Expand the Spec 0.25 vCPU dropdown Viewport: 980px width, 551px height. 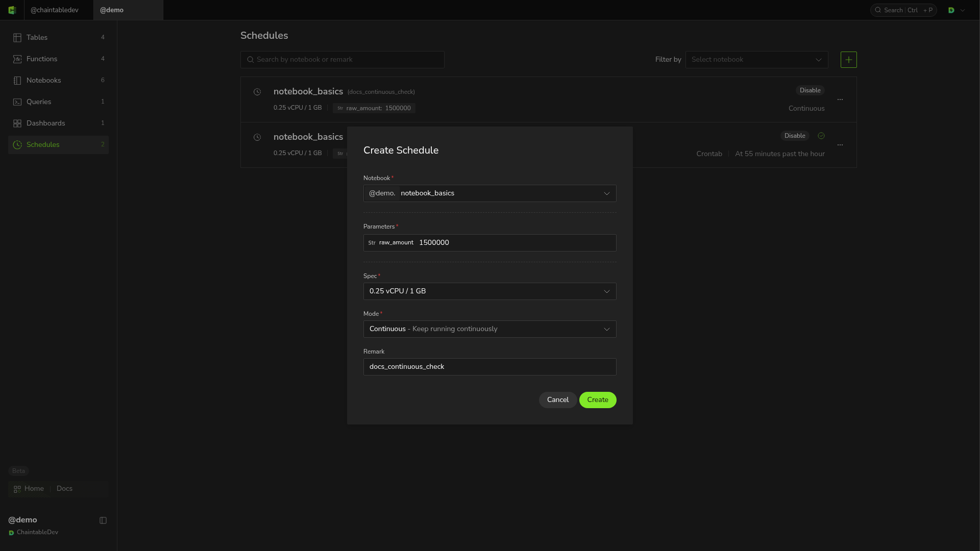coord(607,291)
